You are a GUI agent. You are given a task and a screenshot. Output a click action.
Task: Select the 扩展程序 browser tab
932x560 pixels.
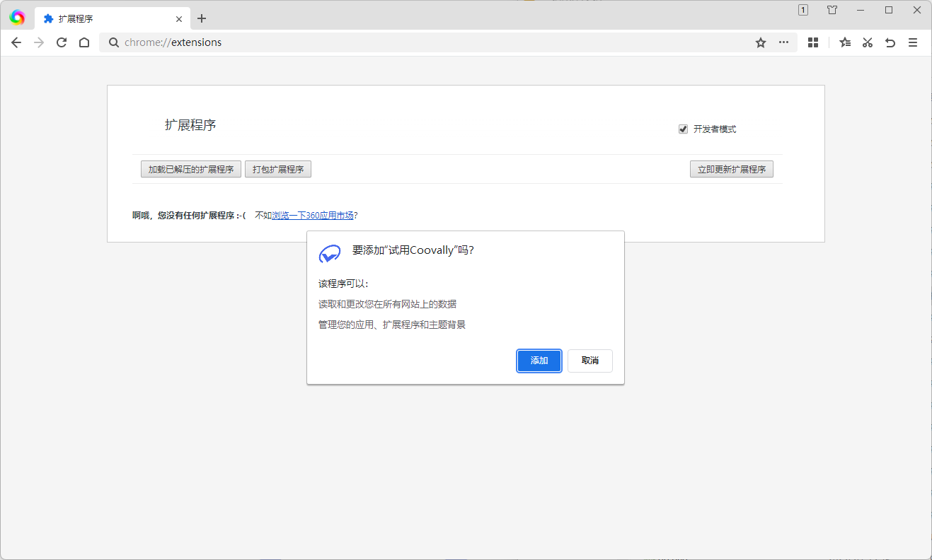[x=113, y=18]
